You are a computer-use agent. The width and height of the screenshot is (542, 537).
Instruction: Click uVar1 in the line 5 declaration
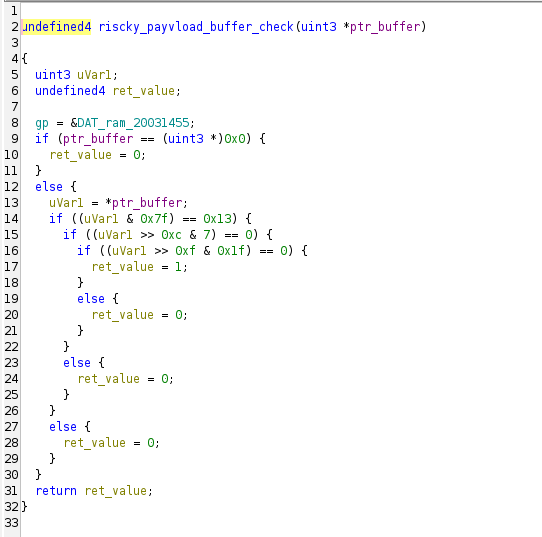coord(94,75)
